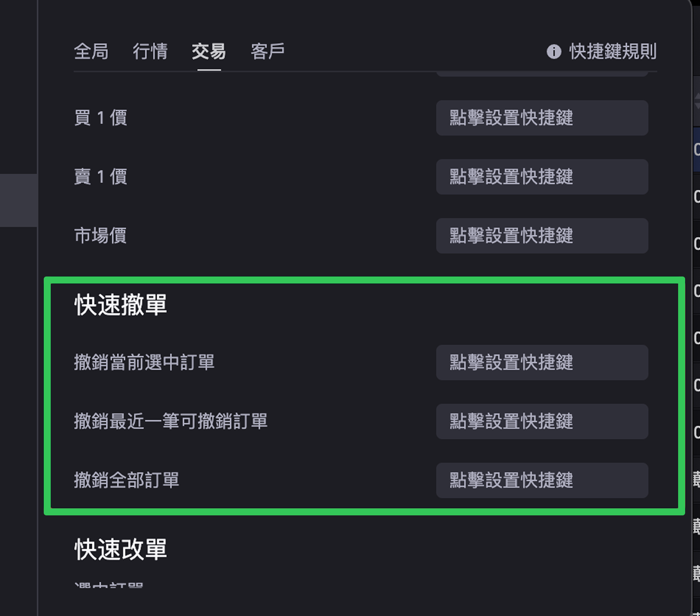Viewport: 700px width, 616px height.
Task: Click the 快速改單 section heading
Action: 121,549
